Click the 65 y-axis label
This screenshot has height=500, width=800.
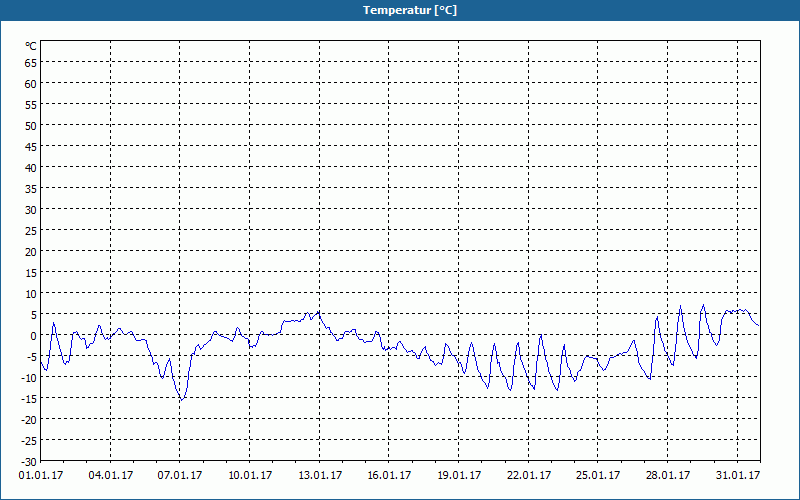click(31, 63)
